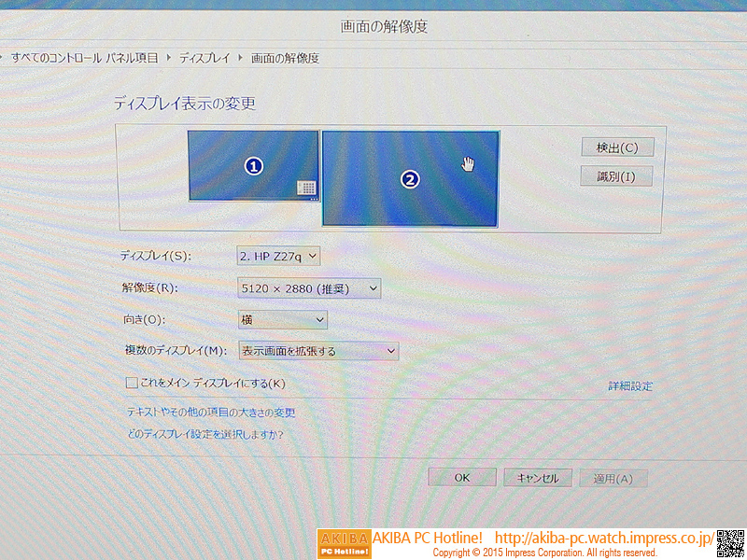747x560 pixels.
Task: Open the 解像度(R) dropdown showing 5120 × 2880
Action: pyautogui.click(x=309, y=288)
